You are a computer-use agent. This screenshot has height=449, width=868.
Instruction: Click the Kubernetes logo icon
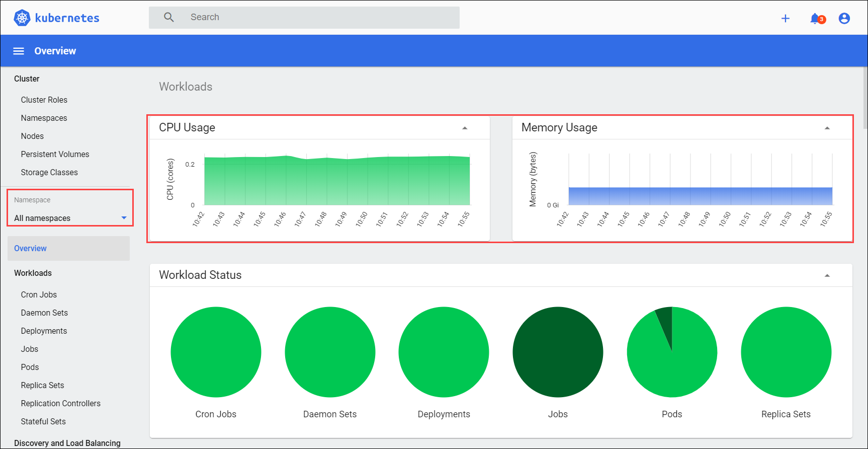22,18
